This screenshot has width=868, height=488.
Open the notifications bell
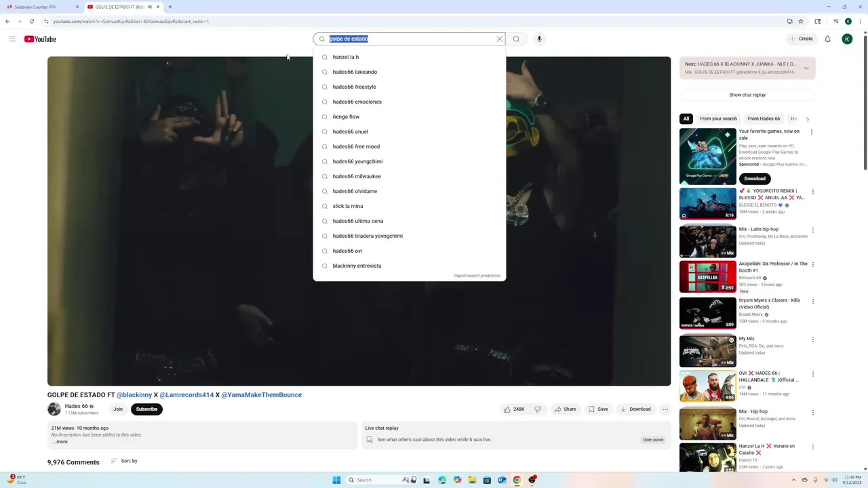[827, 39]
